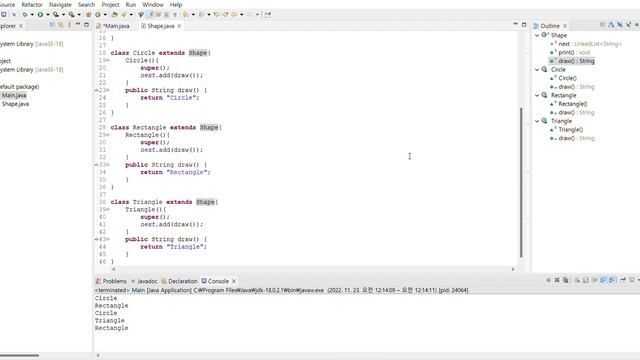Click the Clear Console icon
640x360 pixels.
click(577, 280)
